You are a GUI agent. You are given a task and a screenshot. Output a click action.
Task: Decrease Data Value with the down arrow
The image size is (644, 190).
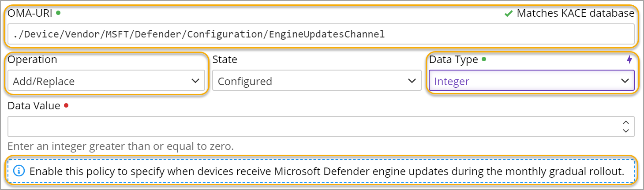pos(625,130)
